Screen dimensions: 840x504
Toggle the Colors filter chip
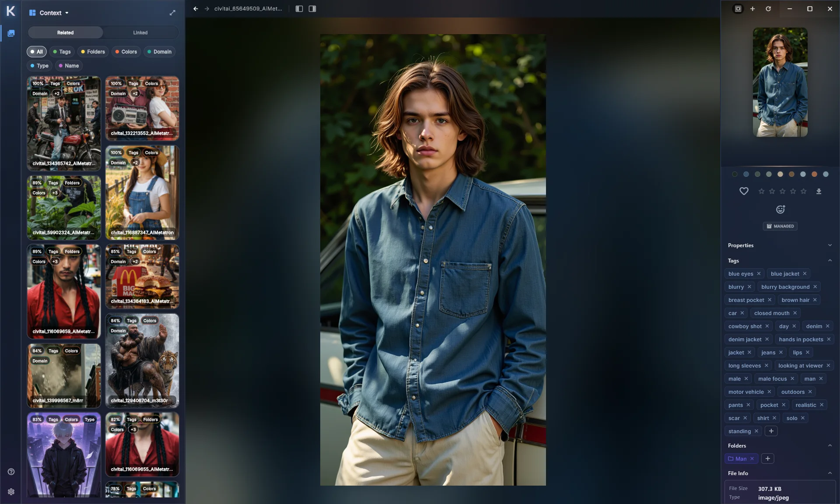click(126, 52)
